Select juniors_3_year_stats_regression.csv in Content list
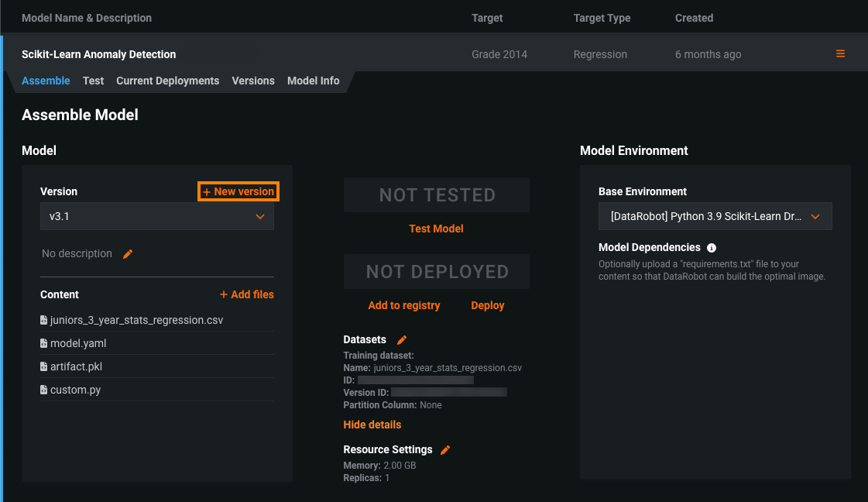 [136, 320]
